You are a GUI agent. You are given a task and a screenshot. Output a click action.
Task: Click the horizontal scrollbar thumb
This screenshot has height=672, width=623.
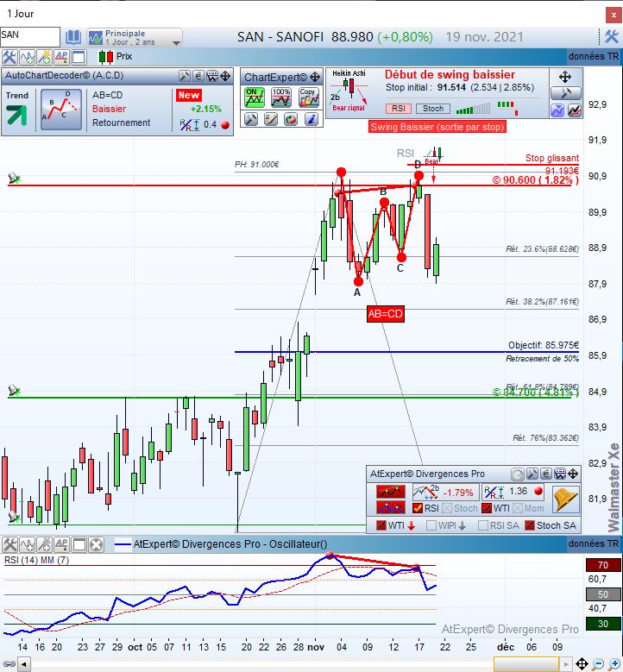point(525,664)
